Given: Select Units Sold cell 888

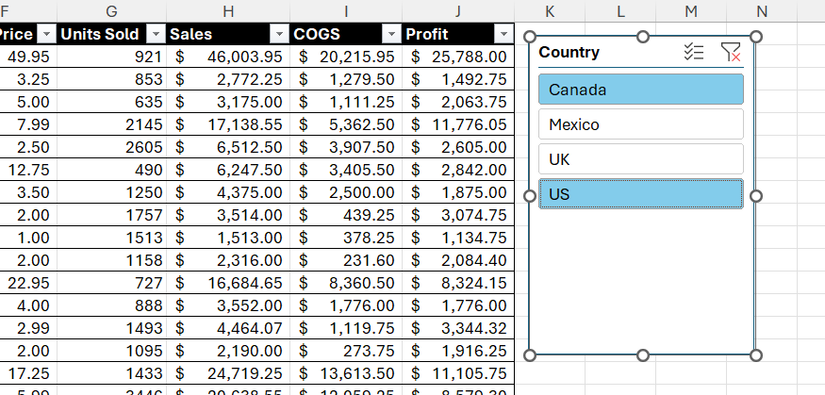Looking at the screenshot, I should [112, 306].
